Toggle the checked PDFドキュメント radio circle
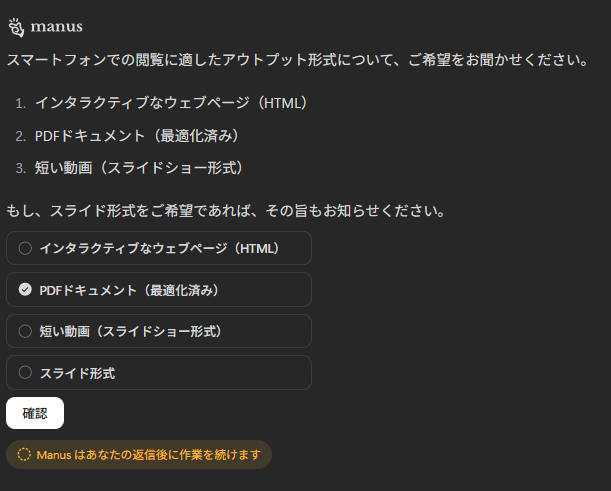Screen dimensions: 611x491 [25, 290]
